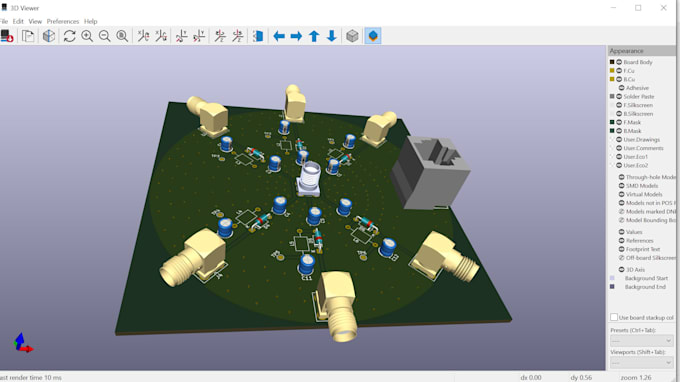Viewport: 680px width, 382px height.
Task: Rotate X counterclockwise toolbar icon
Action: click(x=161, y=36)
